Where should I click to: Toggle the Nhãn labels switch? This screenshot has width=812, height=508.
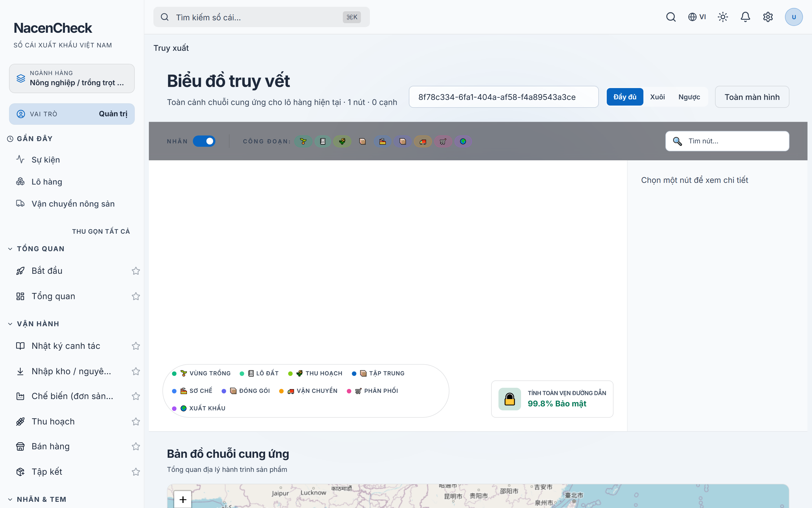pos(204,141)
